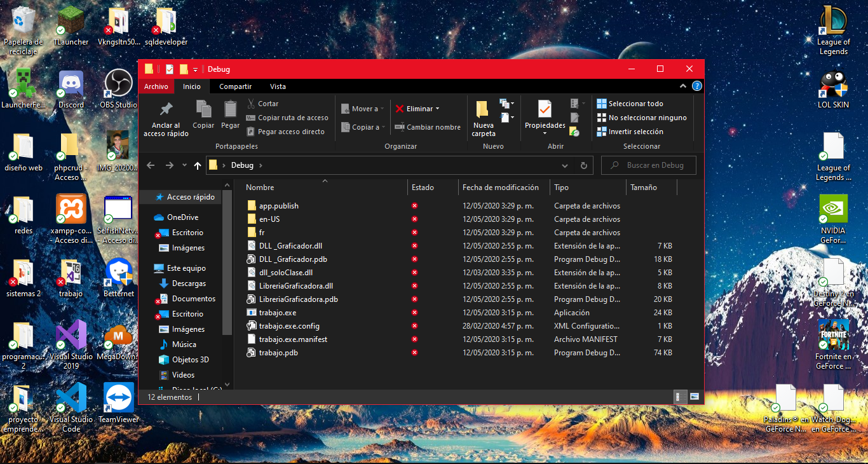Click inside the Buscar en Debug search box
The image size is (868, 464).
coord(648,165)
